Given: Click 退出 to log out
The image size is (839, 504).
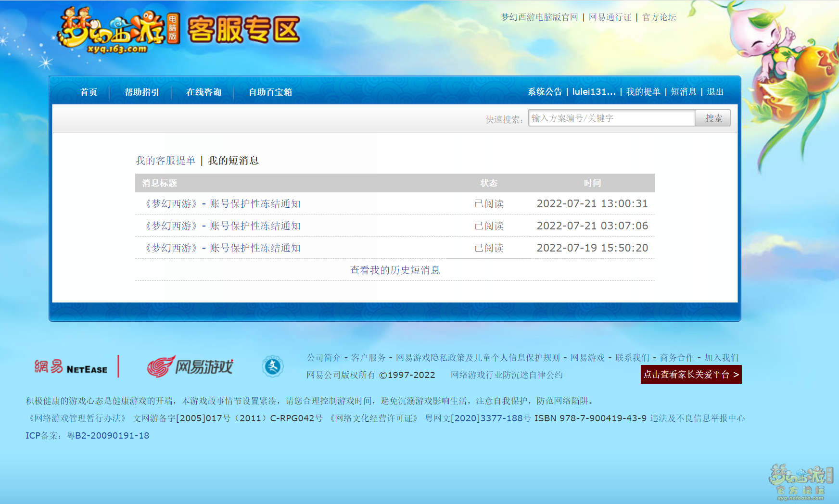Looking at the screenshot, I should 715,92.
